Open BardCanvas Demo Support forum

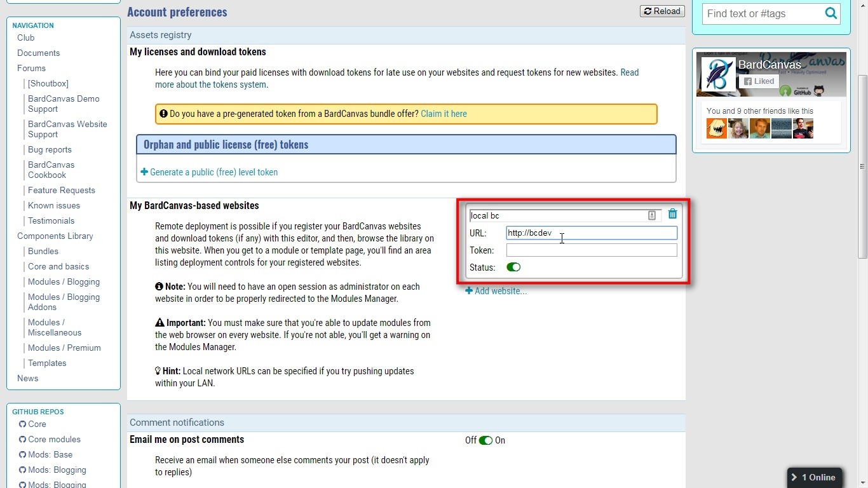[64, 104]
